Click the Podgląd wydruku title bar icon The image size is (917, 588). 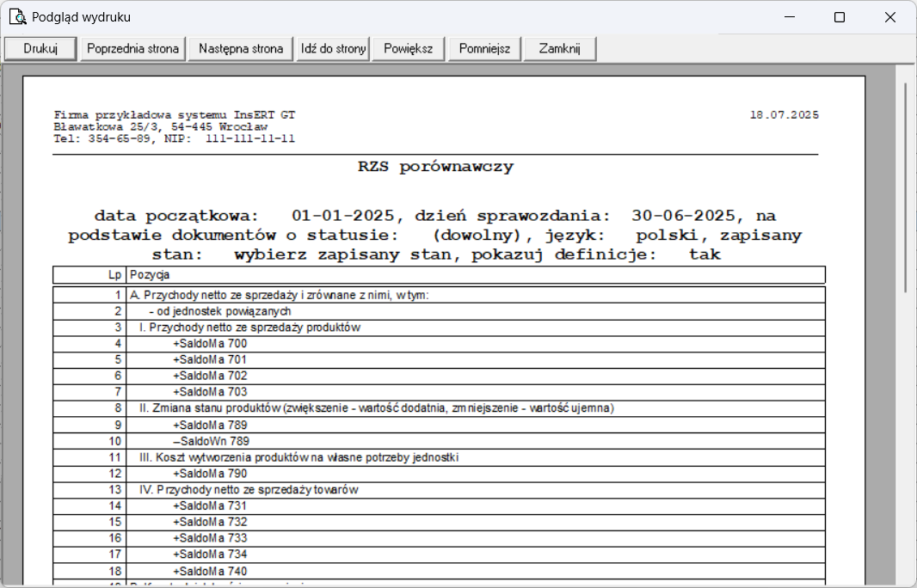(16, 16)
